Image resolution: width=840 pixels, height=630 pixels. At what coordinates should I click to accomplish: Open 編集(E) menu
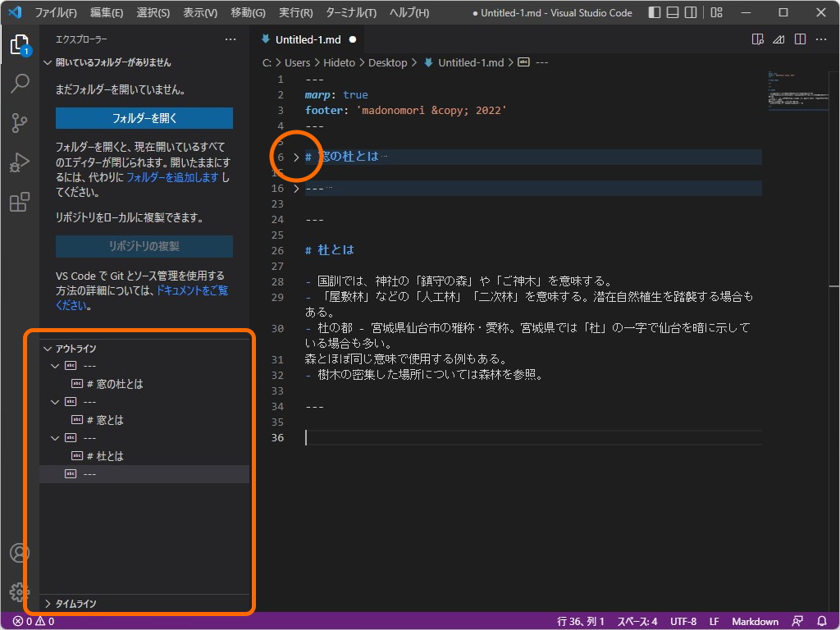(x=106, y=12)
